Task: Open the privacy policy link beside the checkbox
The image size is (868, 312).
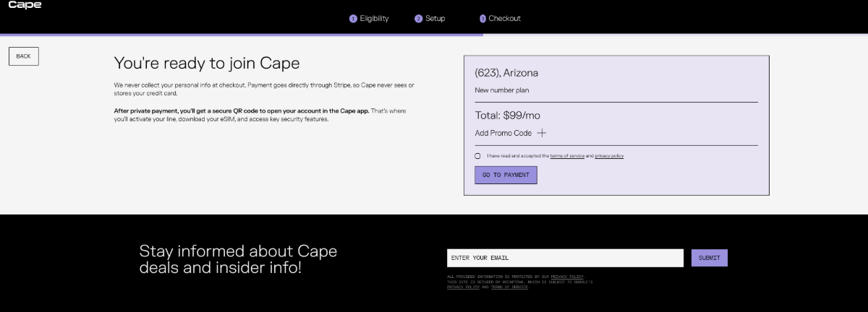Action: point(609,156)
